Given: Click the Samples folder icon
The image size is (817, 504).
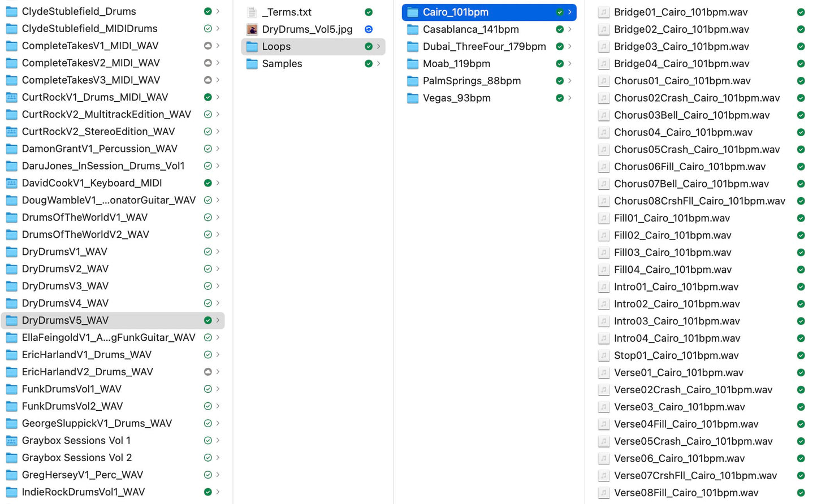Looking at the screenshot, I should click(x=252, y=64).
